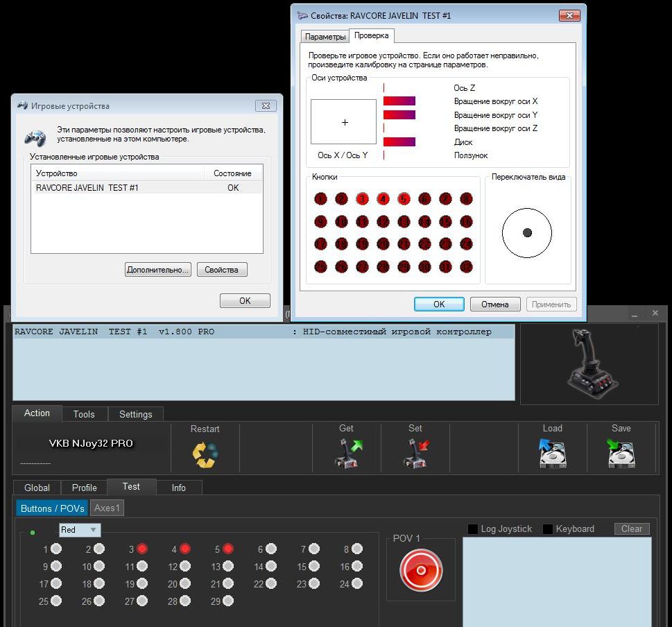Screen dimensions: 672x627
Task: Click button 32 circle in Свойства dialog
Action: coord(466,266)
